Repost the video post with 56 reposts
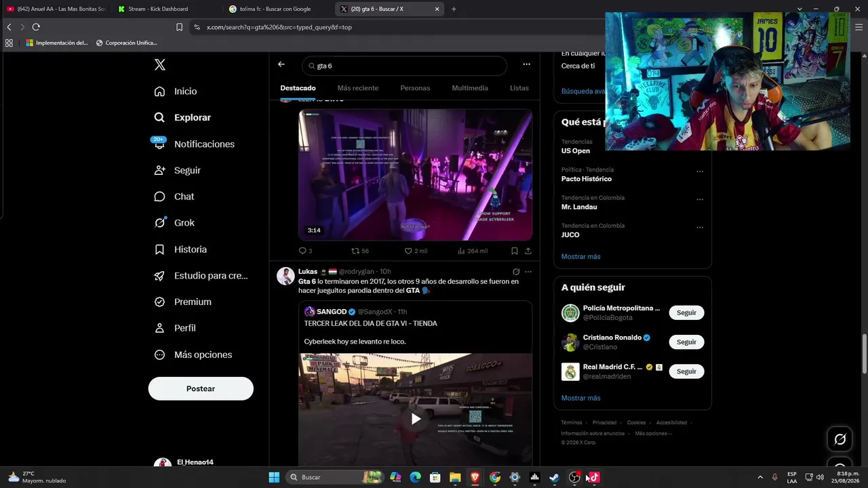Viewport: 868px width, 488px height. [359, 251]
